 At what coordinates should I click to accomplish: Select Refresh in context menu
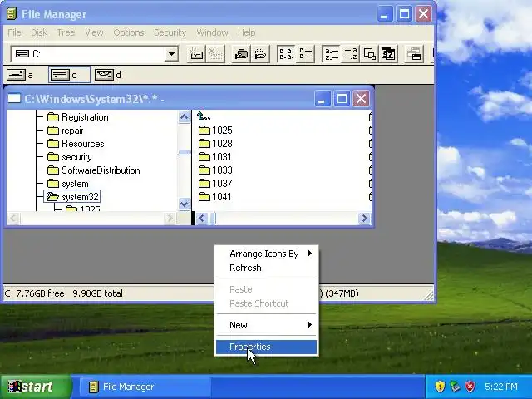(266, 268)
